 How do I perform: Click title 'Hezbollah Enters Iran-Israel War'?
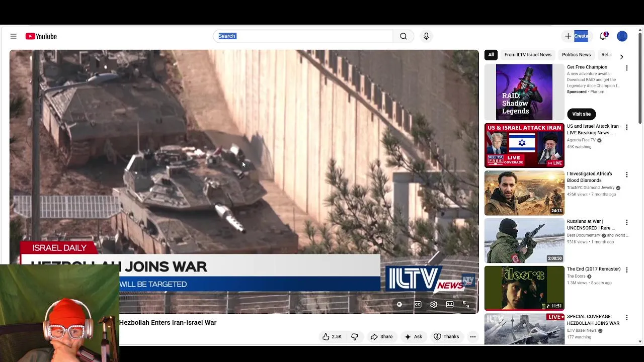tap(168, 323)
